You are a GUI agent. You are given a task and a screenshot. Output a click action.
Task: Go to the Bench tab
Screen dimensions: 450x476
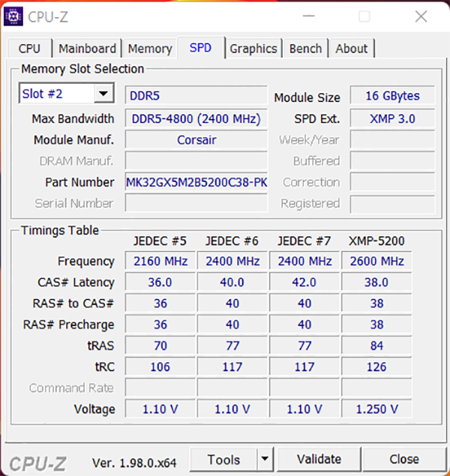[x=305, y=49]
